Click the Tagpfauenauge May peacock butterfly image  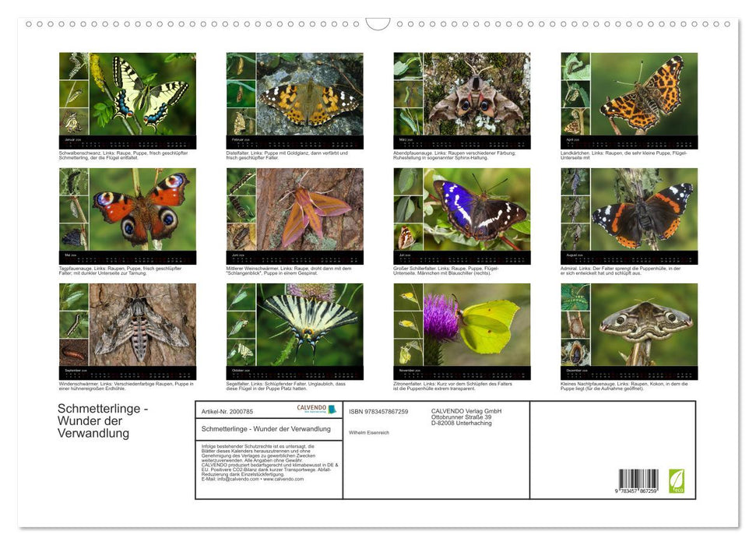point(142,209)
